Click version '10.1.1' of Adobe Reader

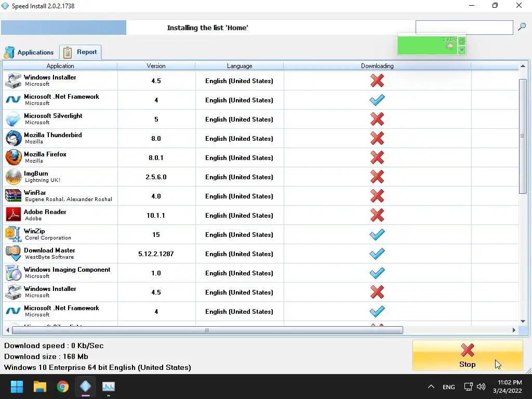pos(156,216)
